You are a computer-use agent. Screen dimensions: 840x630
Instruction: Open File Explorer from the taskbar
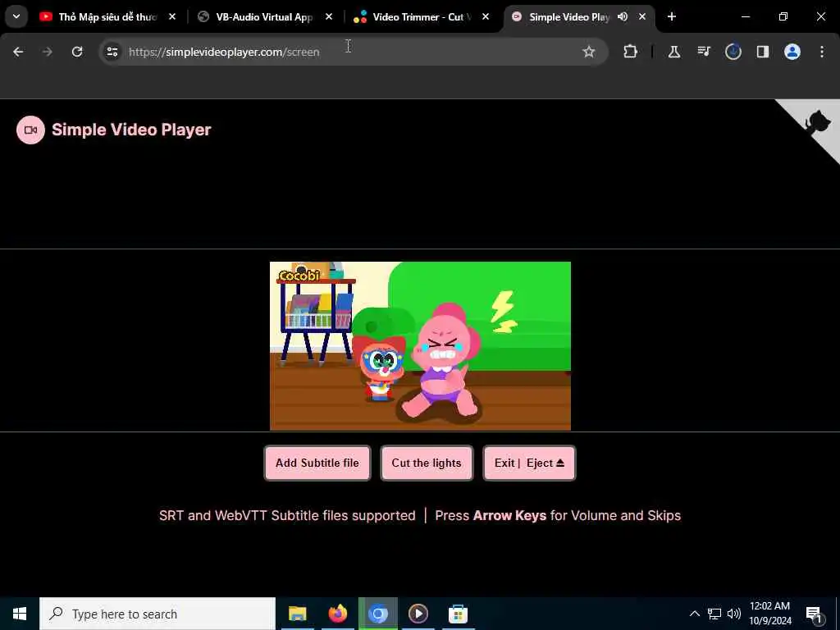(x=297, y=614)
